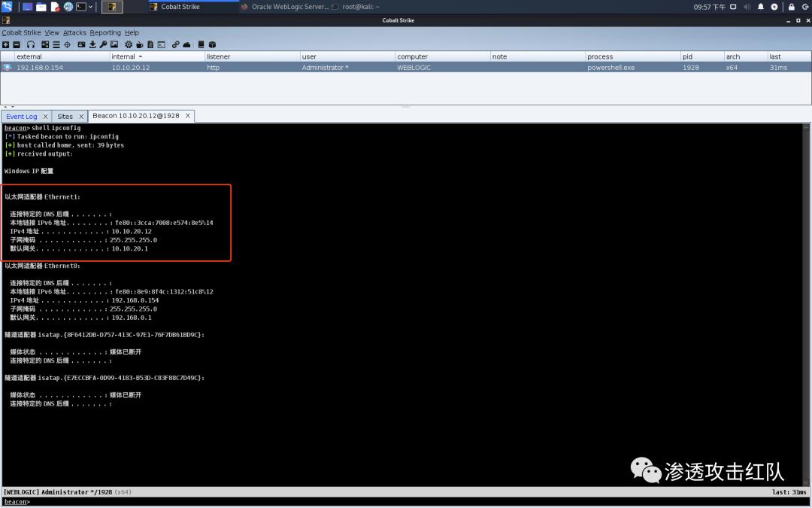This screenshot has height=508, width=812.
Task: Open the Reporting menu
Action: pyautogui.click(x=105, y=32)
